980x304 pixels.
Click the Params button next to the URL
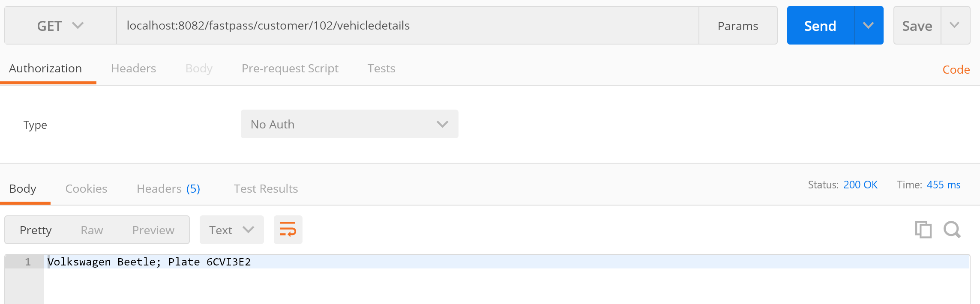pos(738,25)
